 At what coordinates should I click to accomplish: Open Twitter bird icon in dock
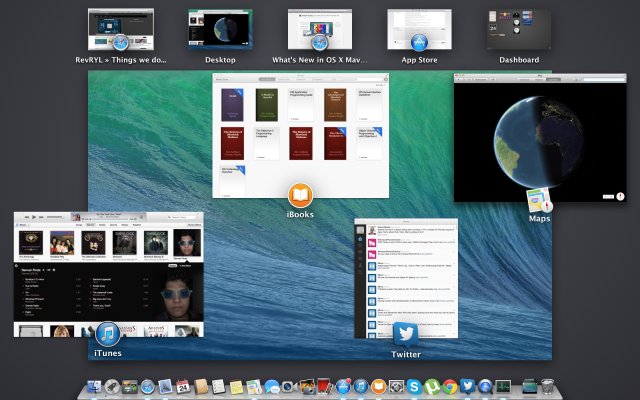[x=467, y=385]
